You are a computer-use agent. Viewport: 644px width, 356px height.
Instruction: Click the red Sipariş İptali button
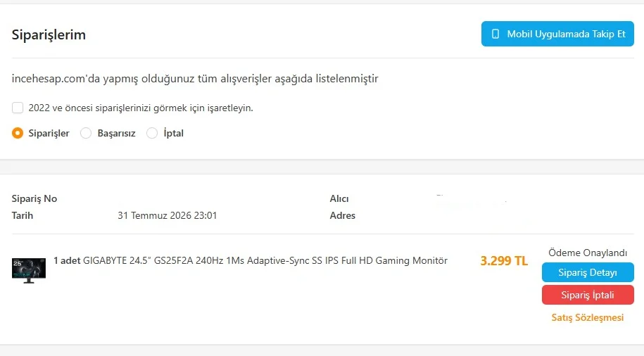point(588,295)
